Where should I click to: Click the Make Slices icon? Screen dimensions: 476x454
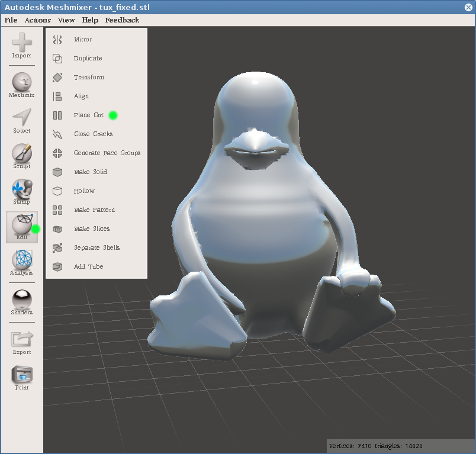57,229
